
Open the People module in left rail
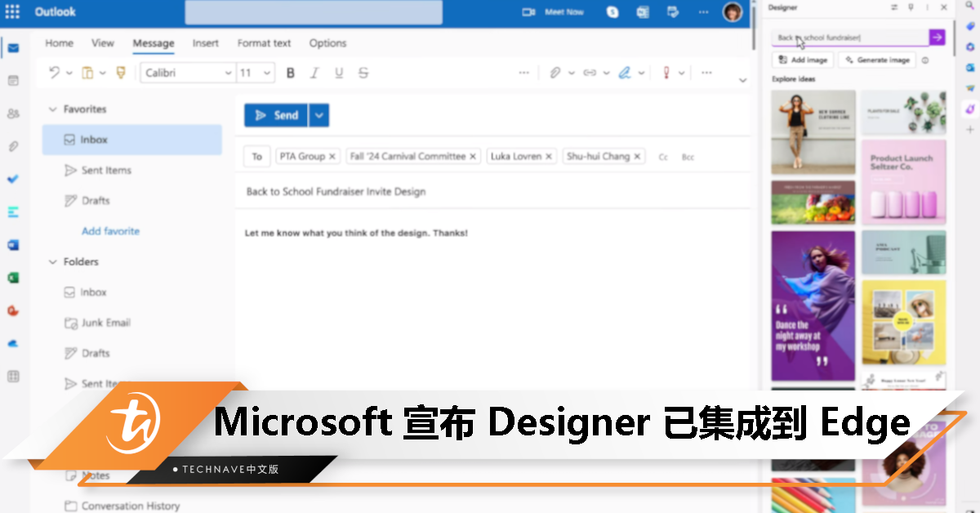(13, 114)
